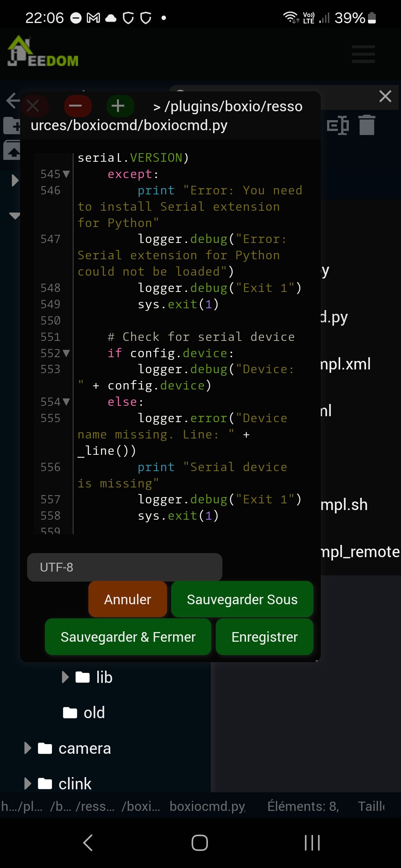
Task: Select the clink folder name
Action: click(x=75, y=784)
